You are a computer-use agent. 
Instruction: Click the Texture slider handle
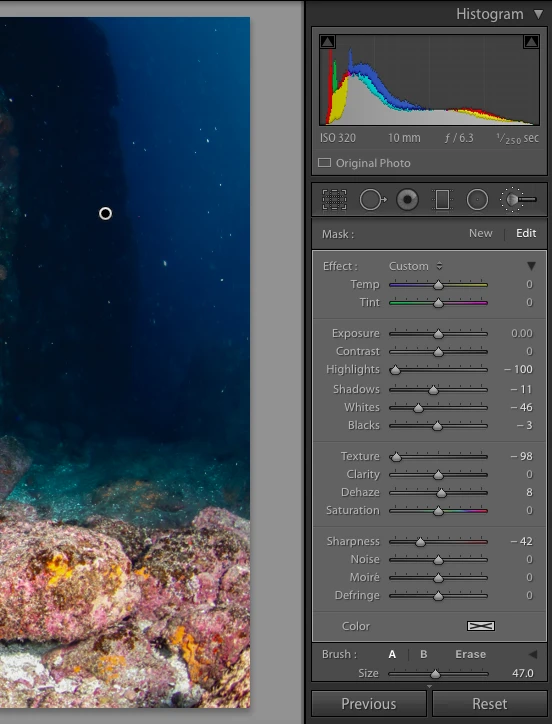pos(395,457)
